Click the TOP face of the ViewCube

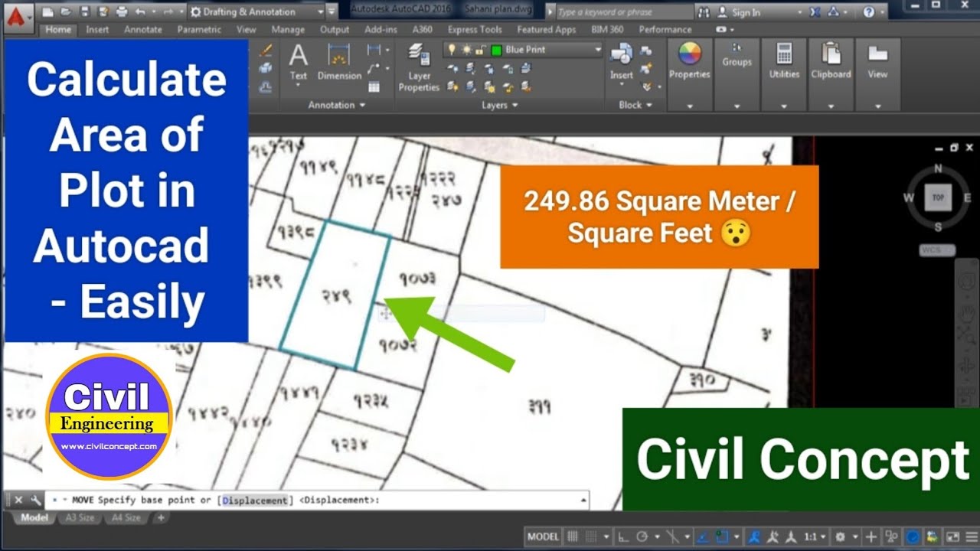(x=938, y=197)
